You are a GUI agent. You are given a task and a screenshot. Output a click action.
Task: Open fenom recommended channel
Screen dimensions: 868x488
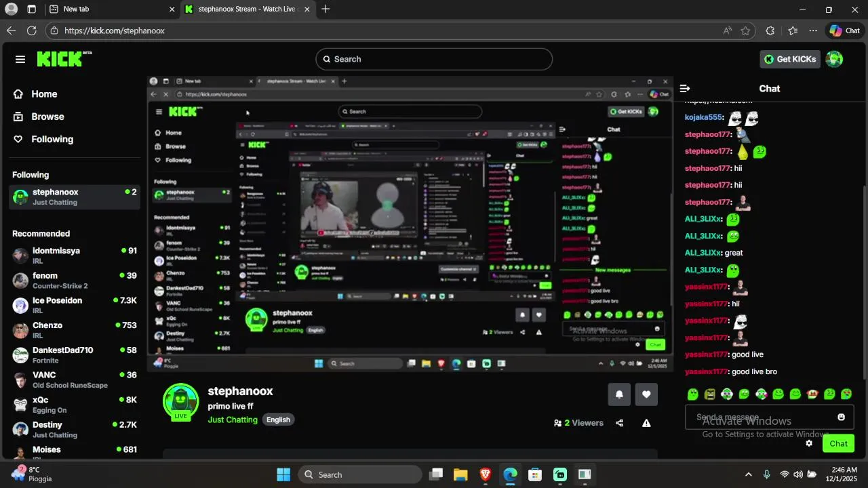[x=75, y=281]
